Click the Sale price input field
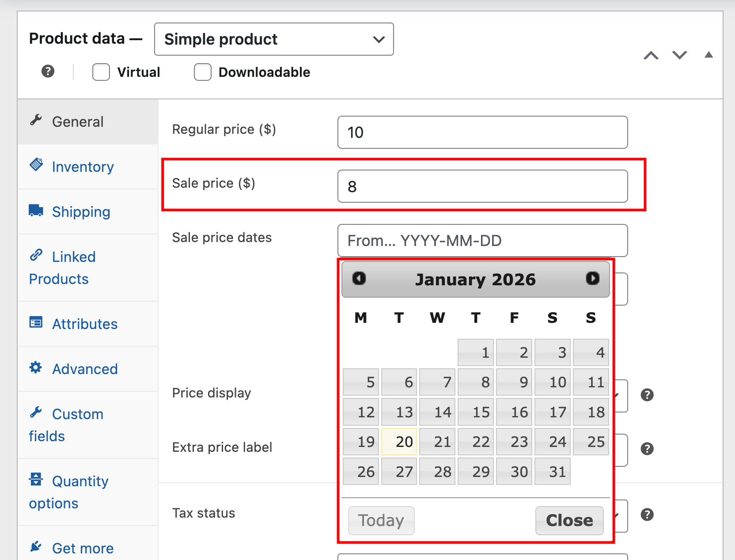Screen dimensions: 735x560 pyautogui.click(x=482, y=186)
